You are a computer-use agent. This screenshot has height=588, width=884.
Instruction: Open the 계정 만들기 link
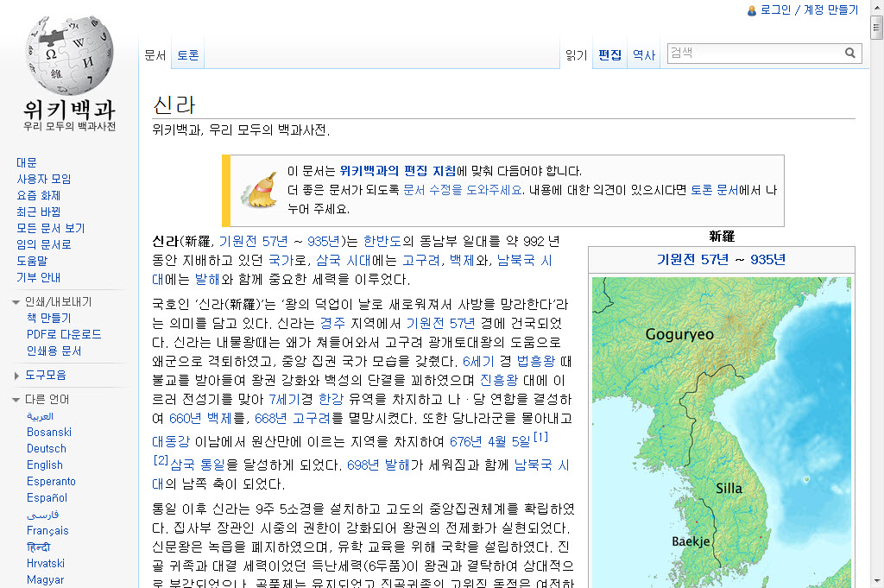point(831,10)
